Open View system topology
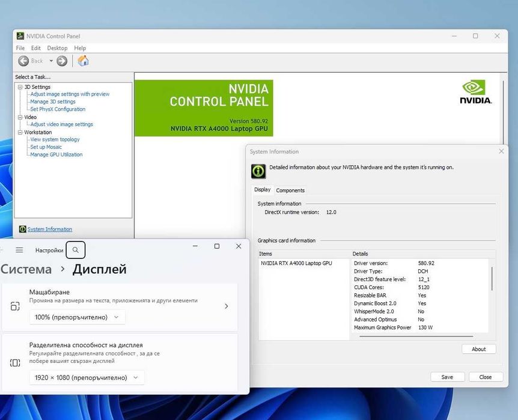Viewport: 518px width, 420px height. 55,139
